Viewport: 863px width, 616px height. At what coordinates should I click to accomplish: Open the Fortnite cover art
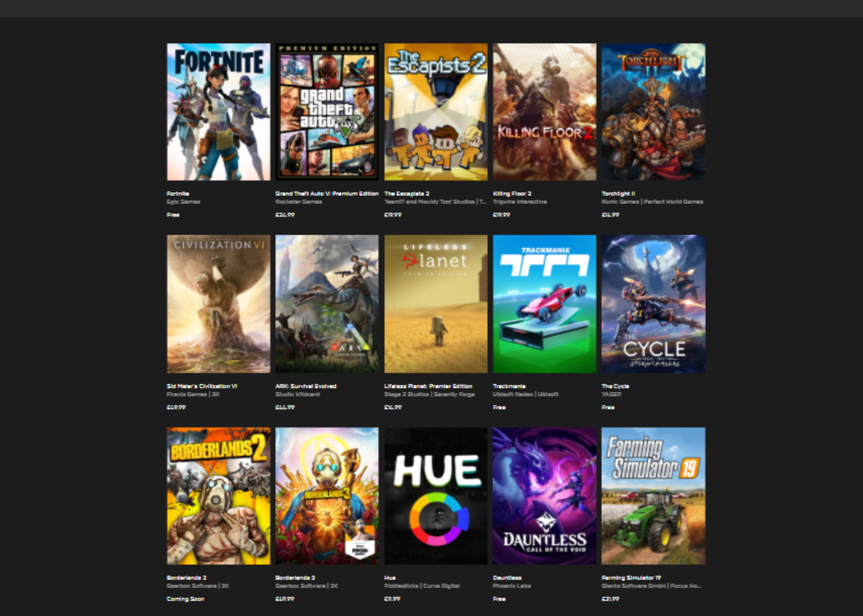click(218, 111)
